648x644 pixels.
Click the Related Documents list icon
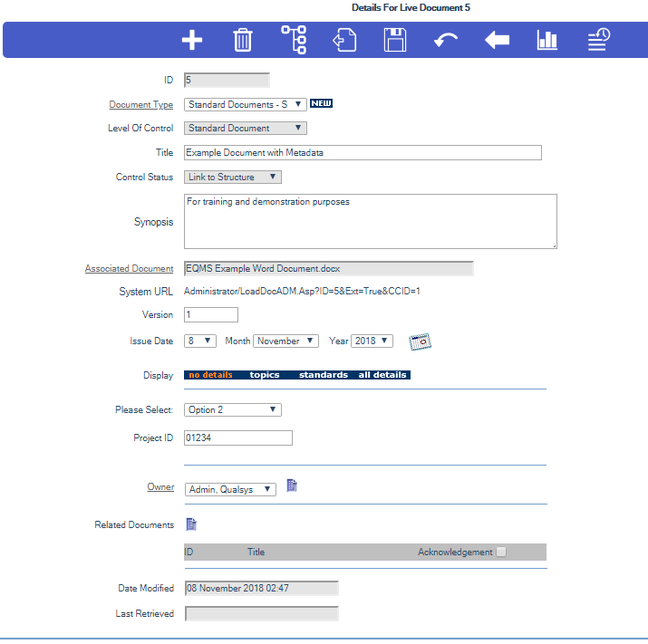pos(191,524)
